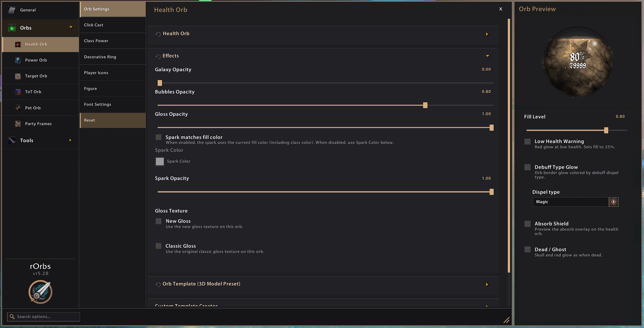The width and height of the screenshot is (644, 328).
Task: Click the vertical scrollbar of settings panel
Action: pyautogui.click(x=509, y=146)
